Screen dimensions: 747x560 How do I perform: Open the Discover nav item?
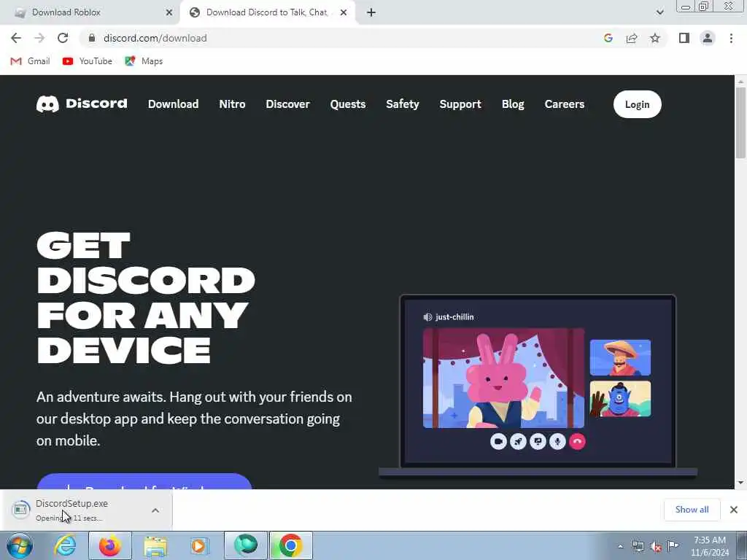pos(287,104)
